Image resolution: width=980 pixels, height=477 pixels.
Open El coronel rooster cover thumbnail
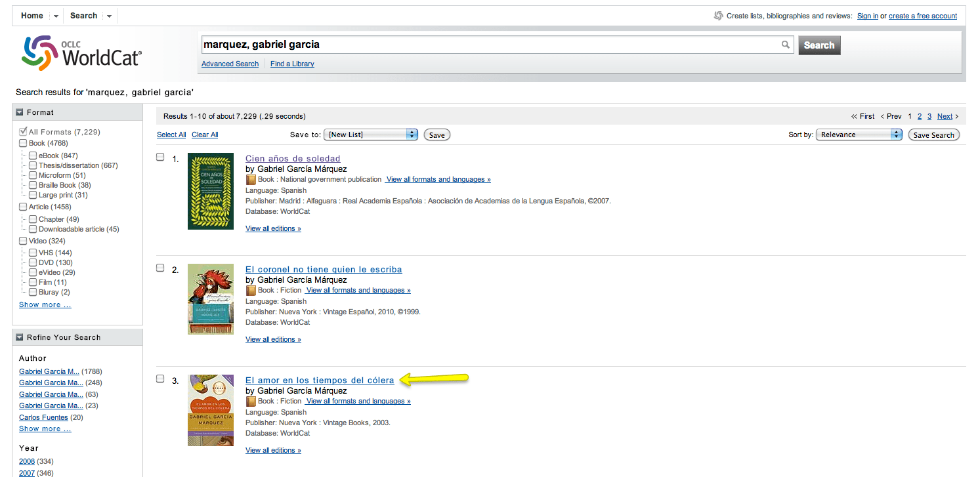tap(211, 299)
